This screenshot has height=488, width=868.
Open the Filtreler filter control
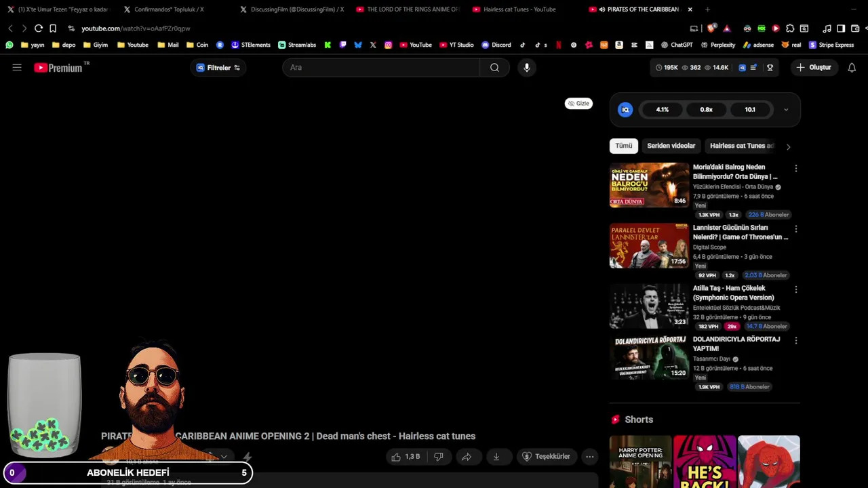click(218, 68)
